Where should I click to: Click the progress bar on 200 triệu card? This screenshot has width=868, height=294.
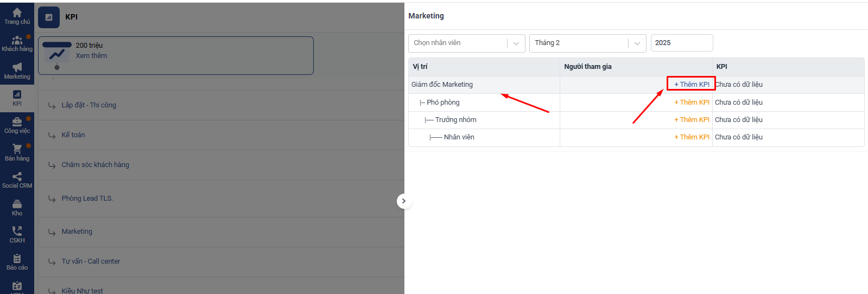click(x=57, y=45)
